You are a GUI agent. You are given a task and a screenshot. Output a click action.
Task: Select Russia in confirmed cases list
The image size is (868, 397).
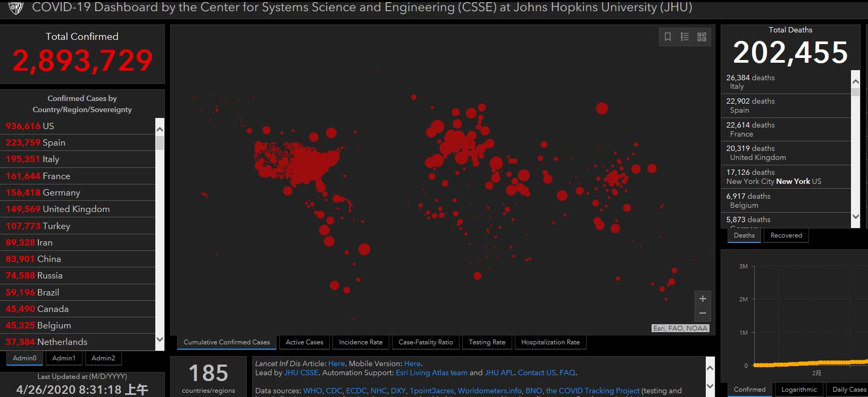click(x=78, y=275)
